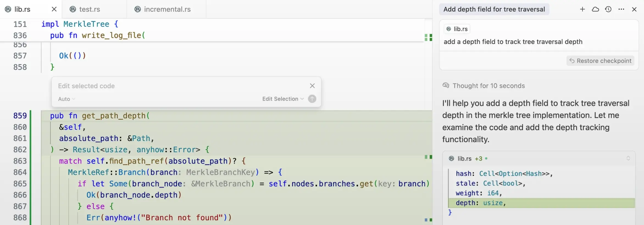Click Restore checkpoint button
This screenshot has height=225, width=644.
[x=600, y=61]
